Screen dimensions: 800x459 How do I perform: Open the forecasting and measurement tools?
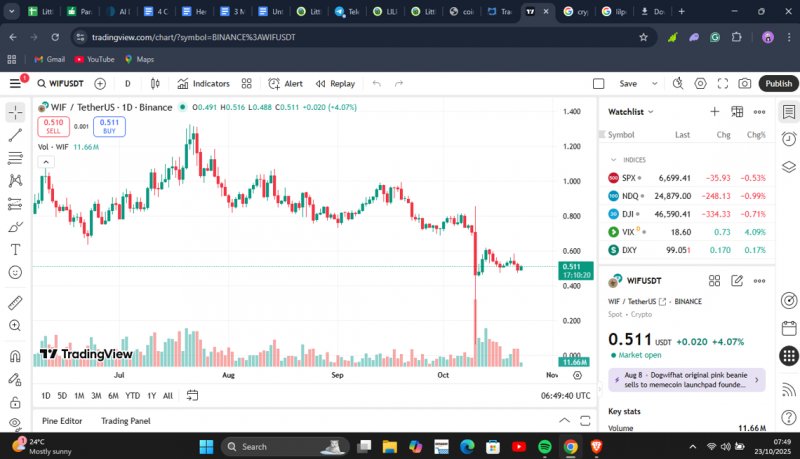(15, 204)
